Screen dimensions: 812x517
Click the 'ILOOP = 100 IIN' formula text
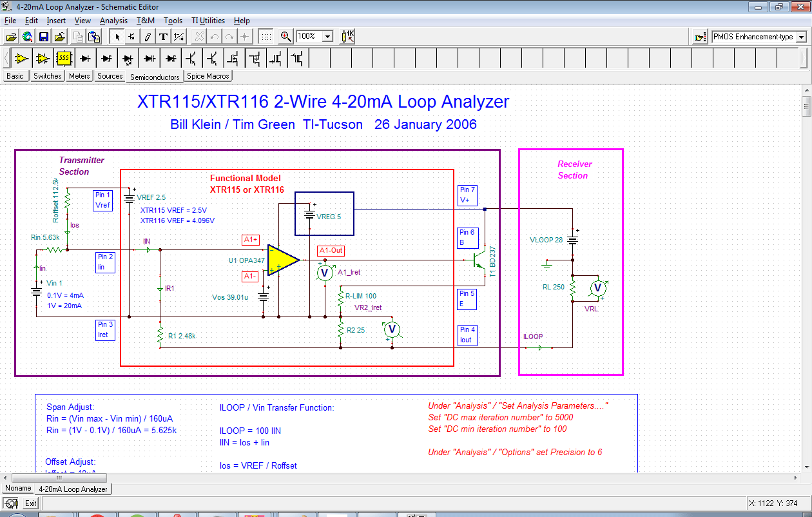pyautogui.click(x=250, y=431)
